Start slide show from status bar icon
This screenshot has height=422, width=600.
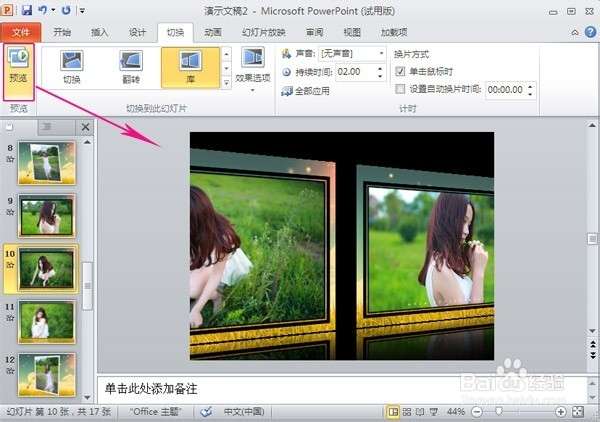tap(432, 411)
